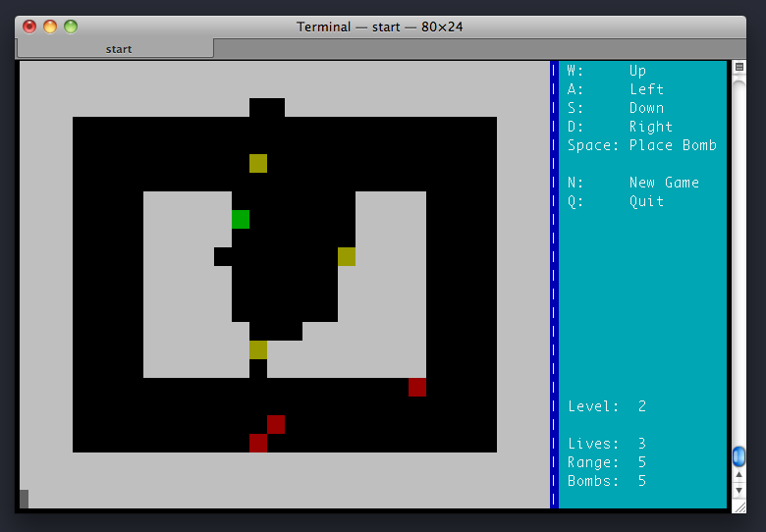Click the gray cursor block at bottom left
The image size is (766, 532).
click(x=24, y=499)
